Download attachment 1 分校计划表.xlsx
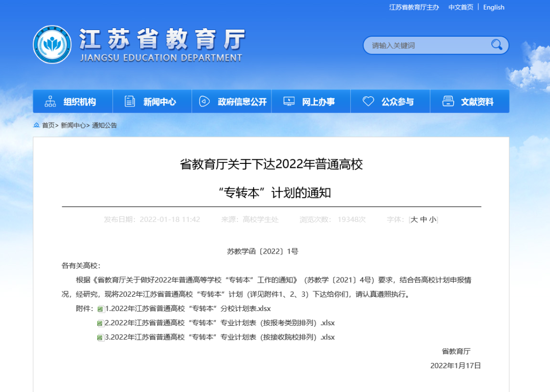This screenshot has width=550, height=392. (x=187, y=309)
